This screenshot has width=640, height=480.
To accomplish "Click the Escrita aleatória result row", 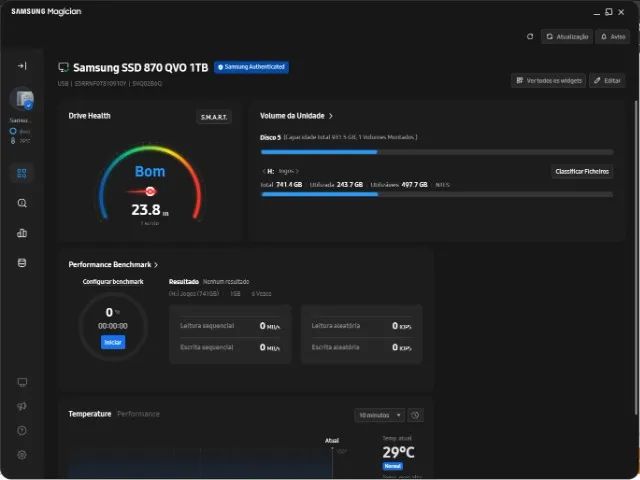I will coord(362,347).
